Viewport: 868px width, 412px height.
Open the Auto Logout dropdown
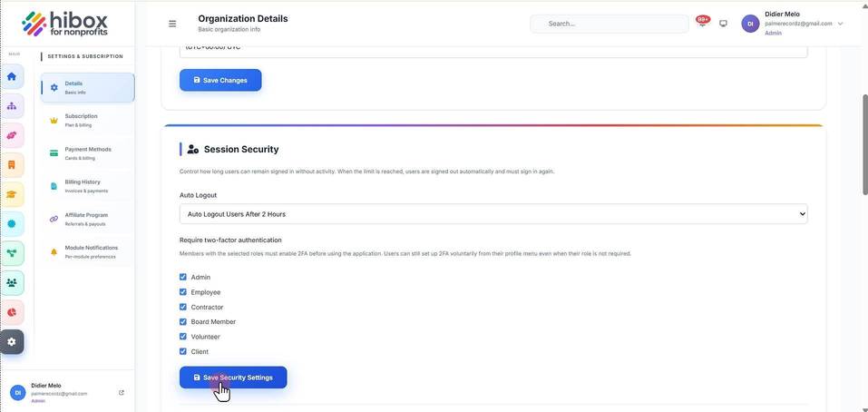pos(493,214)
